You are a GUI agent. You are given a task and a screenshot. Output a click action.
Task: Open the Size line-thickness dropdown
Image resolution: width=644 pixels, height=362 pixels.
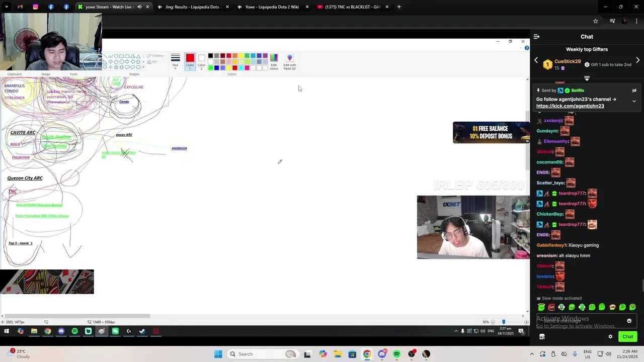pyautogui.click(x=175, y=61)
